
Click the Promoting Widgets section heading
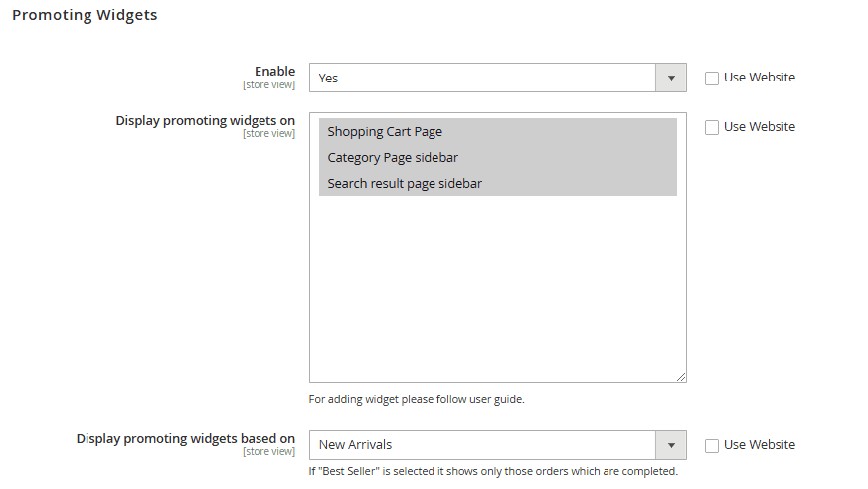[85, 15]
